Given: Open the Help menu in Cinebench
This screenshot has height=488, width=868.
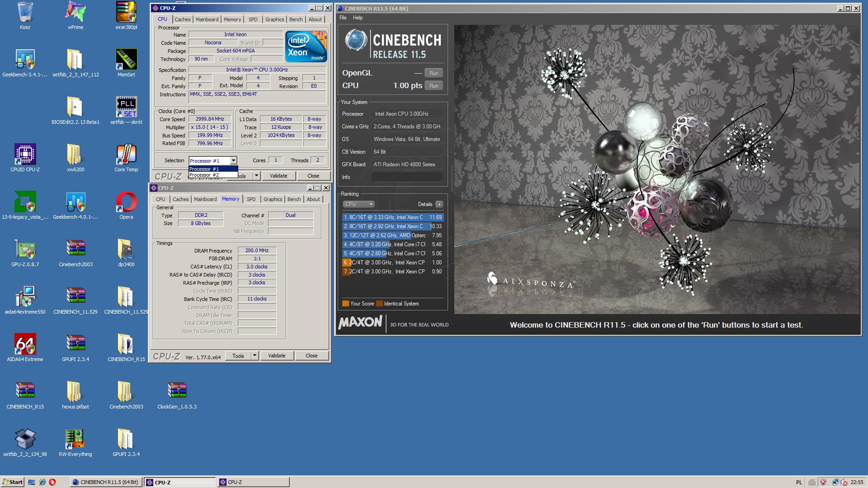Looking at the screenshot, I should click(x=358, y=18).
